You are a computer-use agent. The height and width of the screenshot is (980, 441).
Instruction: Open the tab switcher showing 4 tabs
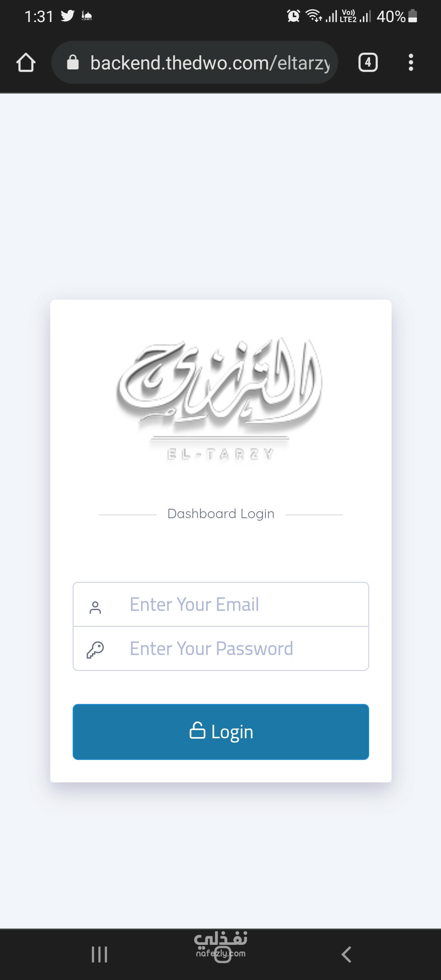[368, 62]
